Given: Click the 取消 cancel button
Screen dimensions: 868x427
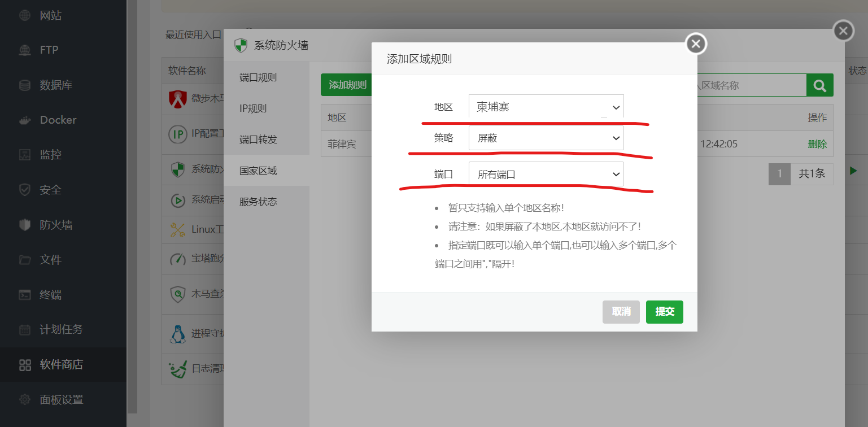Looking at the screenshot, I should [621, 312].
